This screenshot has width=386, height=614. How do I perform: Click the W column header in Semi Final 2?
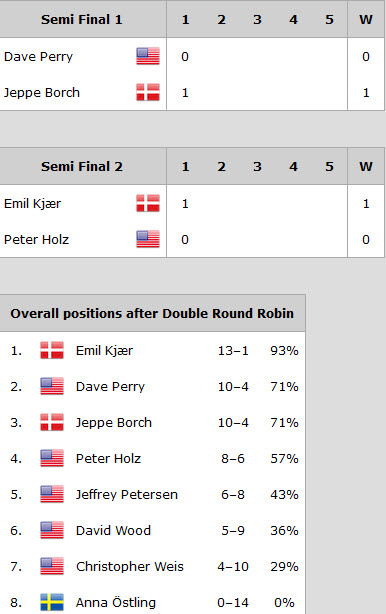[366, 166]
